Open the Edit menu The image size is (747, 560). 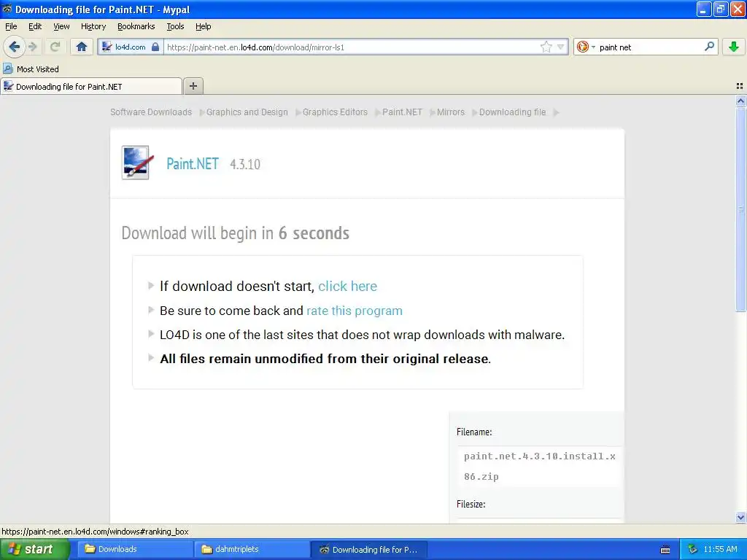[35, 26]
